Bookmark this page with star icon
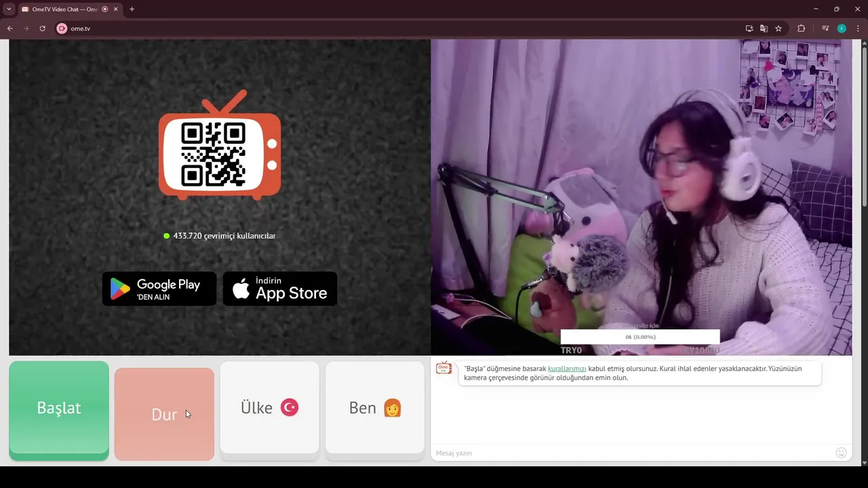This screenshot has width=868, height=488. pos(778,28)
